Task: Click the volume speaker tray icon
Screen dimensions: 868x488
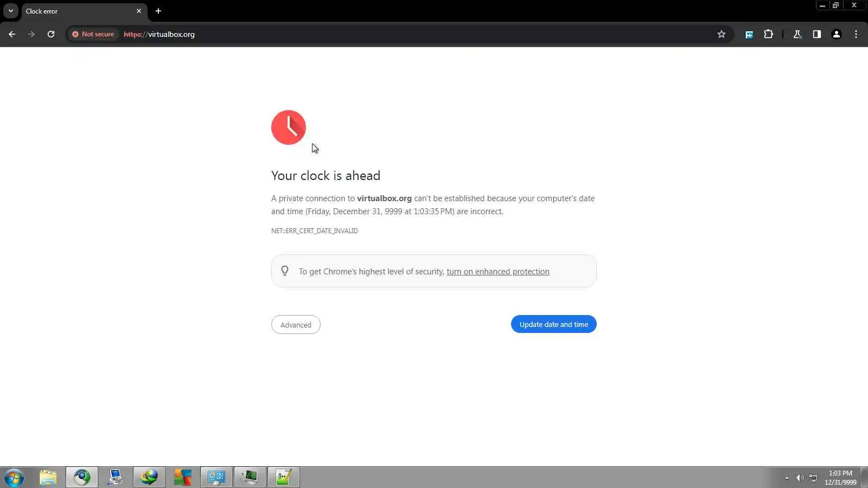Action: click(x=800, y=478)
